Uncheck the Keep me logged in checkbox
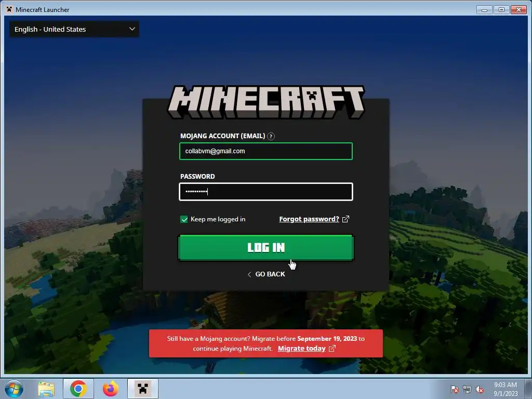The image size is (532, 399). (184, 219)
